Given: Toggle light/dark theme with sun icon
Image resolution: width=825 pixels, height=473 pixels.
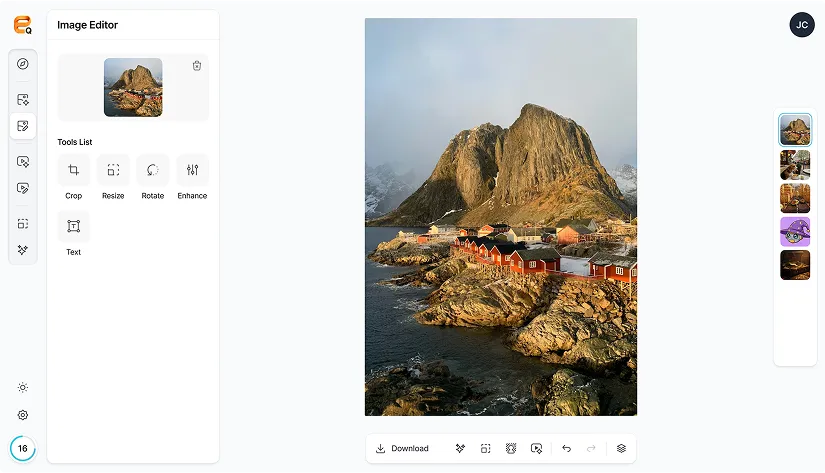Looking at the screenshot, I should (23, 387).
